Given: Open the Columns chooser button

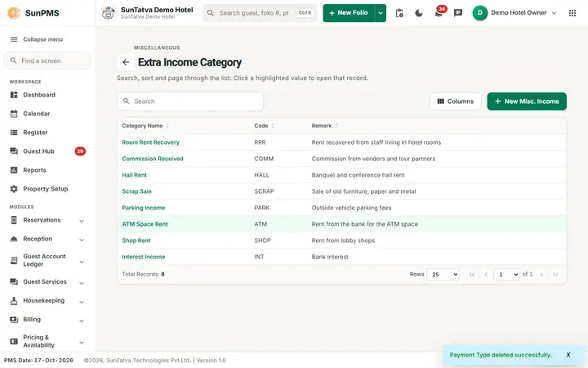Looking at the screenshot, I should coord(456,101).
